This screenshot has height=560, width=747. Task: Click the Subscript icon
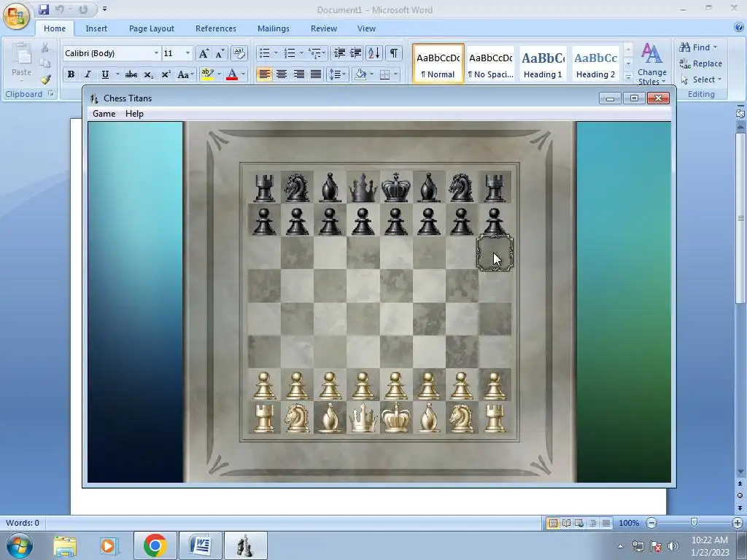(x=149, y=75)
